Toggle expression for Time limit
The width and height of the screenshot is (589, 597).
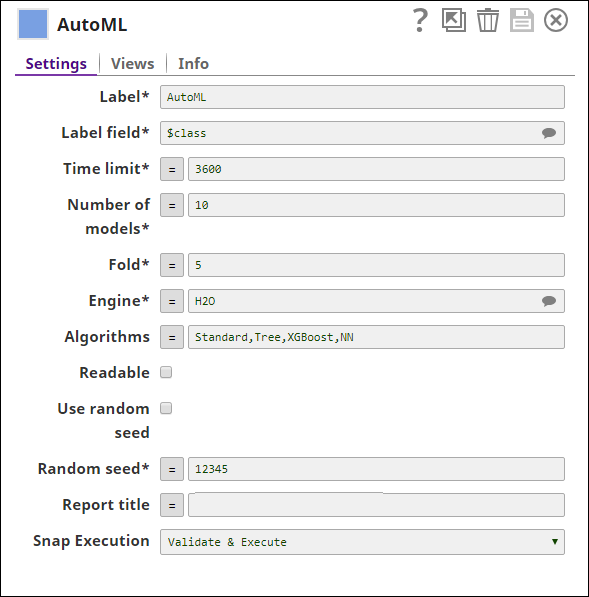(x=172, y=169)
